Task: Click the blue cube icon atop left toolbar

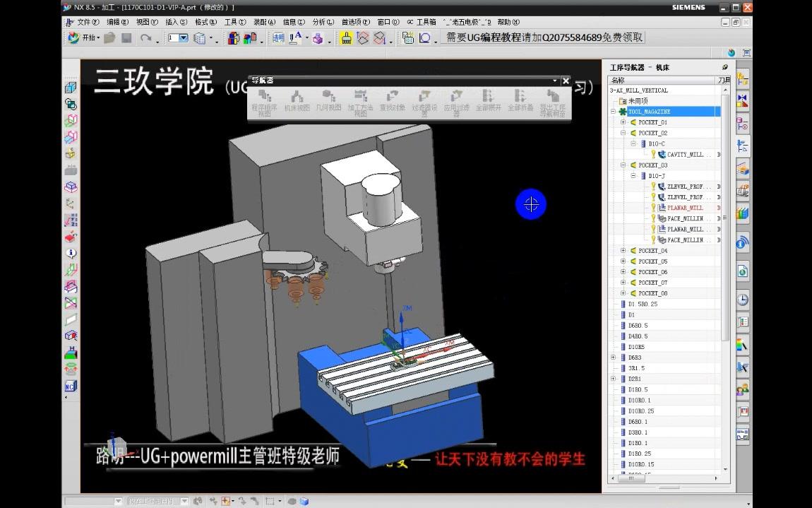Action: tap(71, 88)
